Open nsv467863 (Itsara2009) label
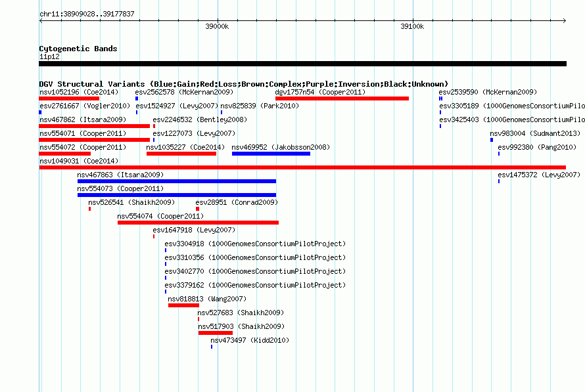The image size is (585, 392). click(x=120, y=175)
